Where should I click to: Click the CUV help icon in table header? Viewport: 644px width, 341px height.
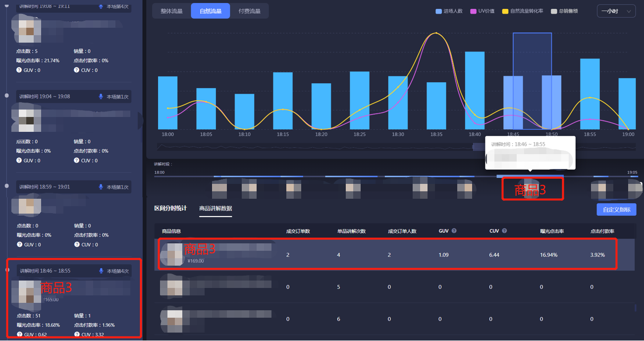[x=504, y=231]
